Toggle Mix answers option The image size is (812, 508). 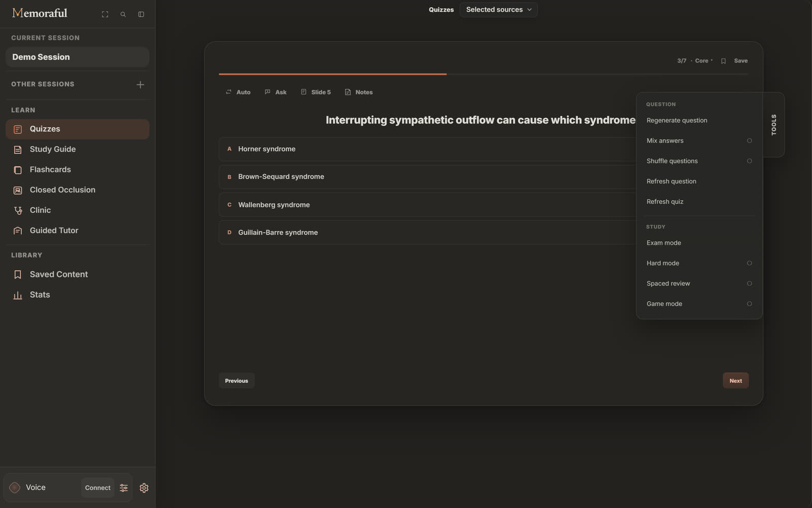tap(749, 141)
